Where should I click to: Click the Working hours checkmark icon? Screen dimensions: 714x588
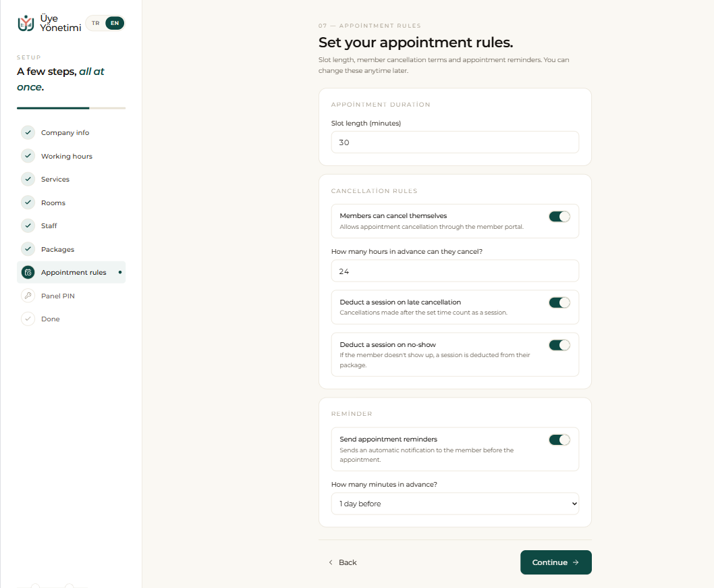(28, 156)
